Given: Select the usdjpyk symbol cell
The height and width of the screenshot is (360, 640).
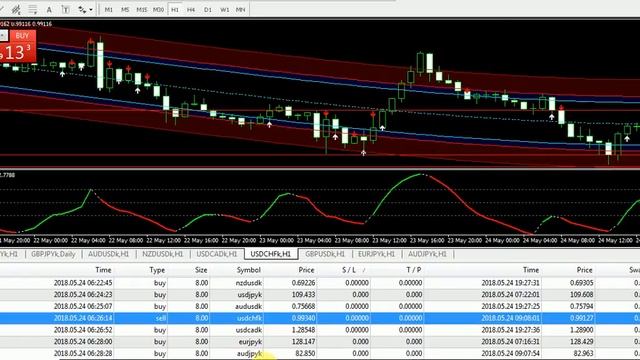Looking at the screenshot, I should tap(249, 294).
